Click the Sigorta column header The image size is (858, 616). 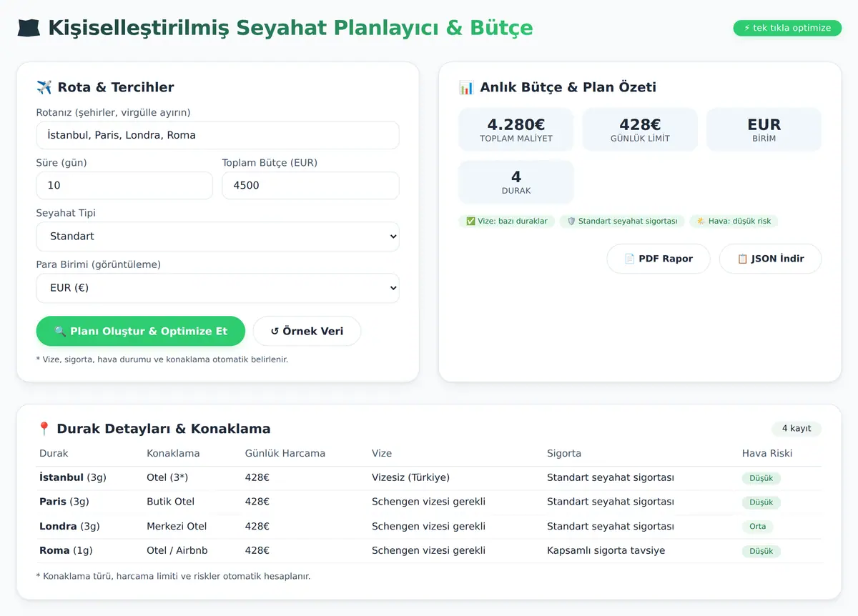point(564,454)
